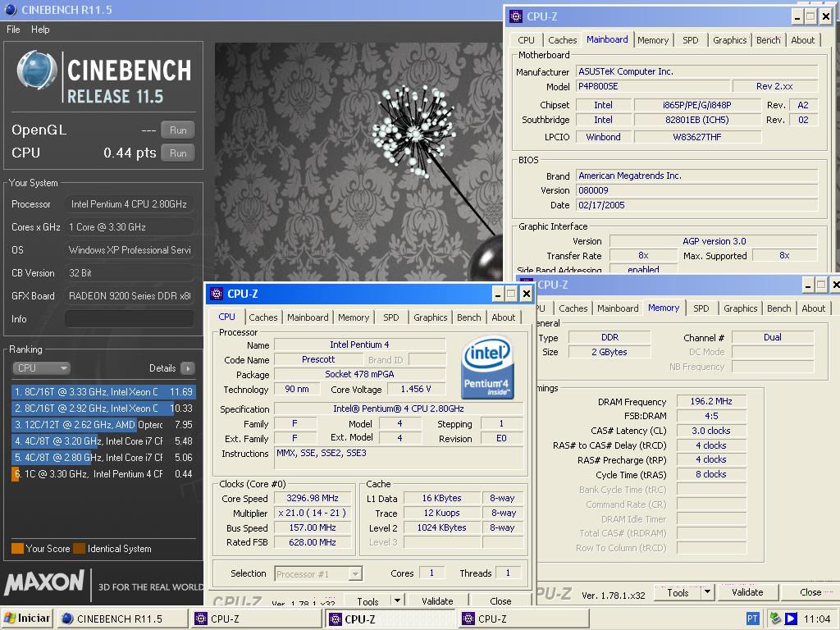Switch to SPD tab in front CPU-Z window
The width and height of the screenshot is (840, 630).
point(391,317)
